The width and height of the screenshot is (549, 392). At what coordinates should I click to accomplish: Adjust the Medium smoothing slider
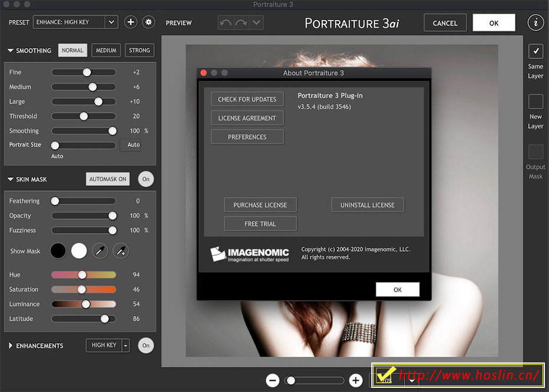point(84,87)
